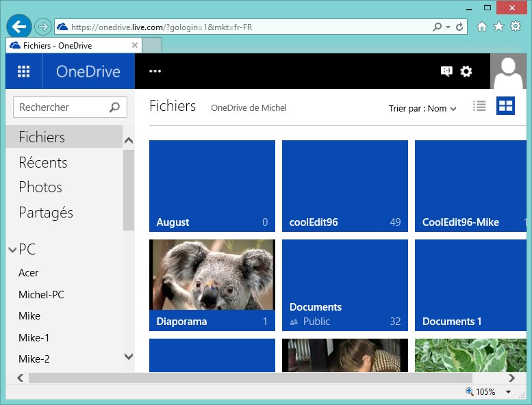Select Photos in the left navigation

pos(40,187)
